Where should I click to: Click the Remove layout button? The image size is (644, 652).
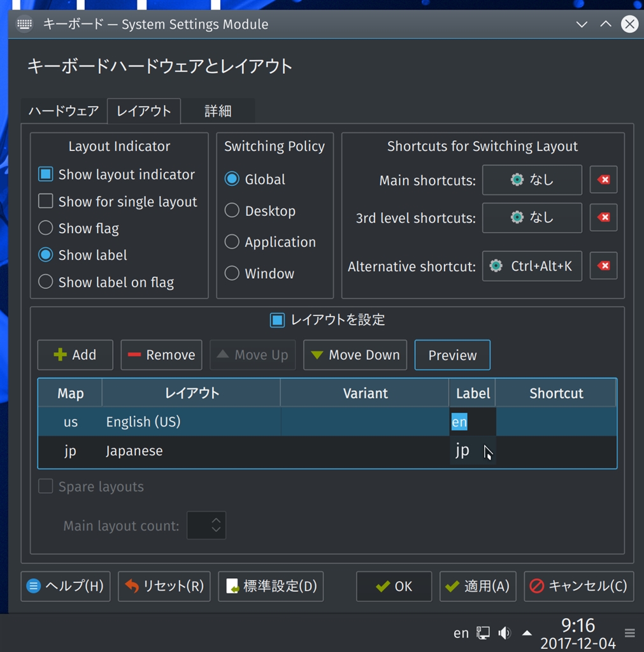click(161, 355)
